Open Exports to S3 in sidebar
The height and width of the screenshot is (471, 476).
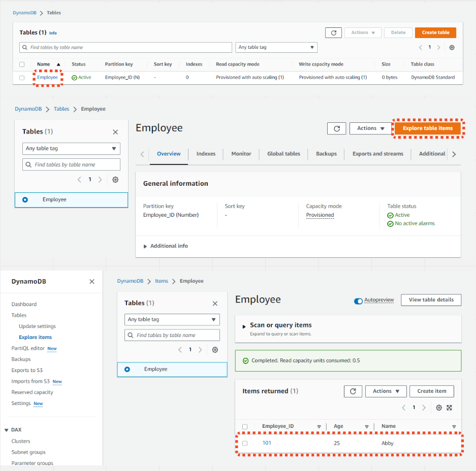[27, 371]
